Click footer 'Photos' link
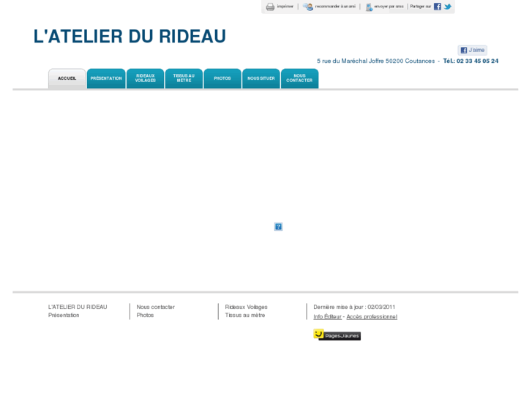Viewport: 532px width, 399px height. click(145, 315)
